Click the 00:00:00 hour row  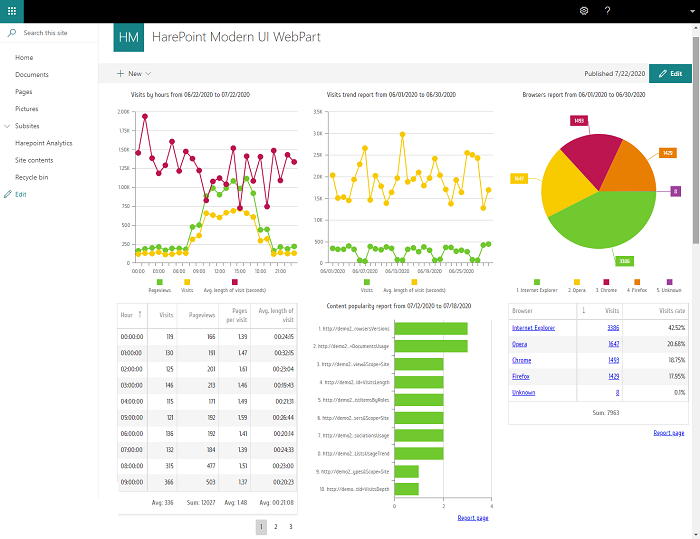point(208,337)
